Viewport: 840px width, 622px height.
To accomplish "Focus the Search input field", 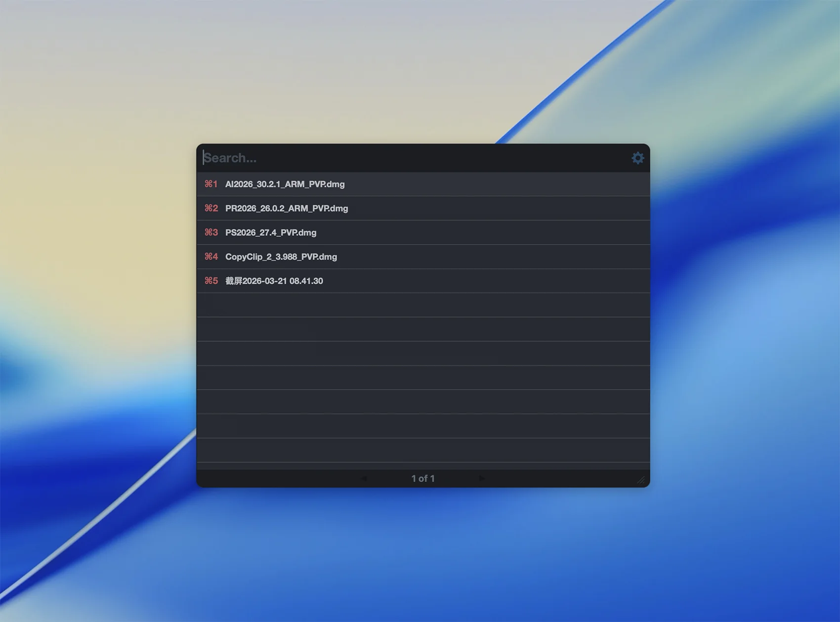I will tap(346, 158).
